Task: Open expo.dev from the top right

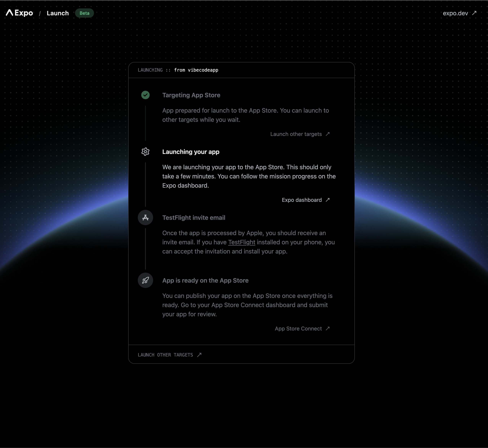Action: click(x=455, y=13)
